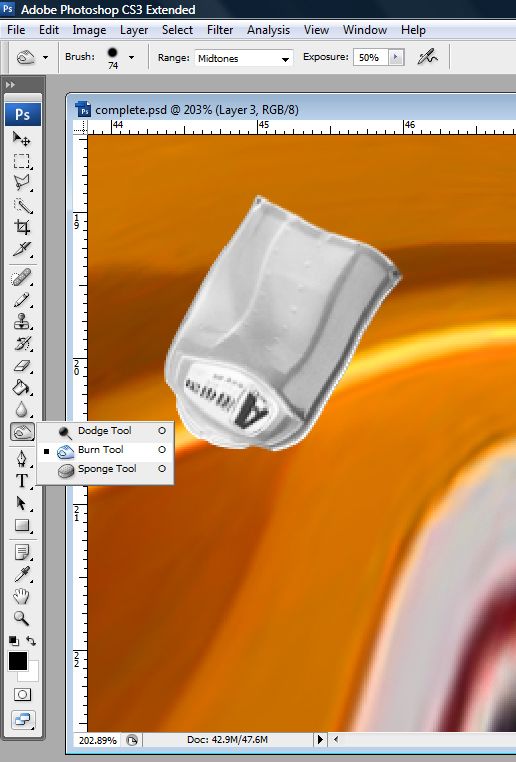This screenshot has height=762, width=516.
Task: Select the Magic Wand tool
Action: [x=22, y=205]
